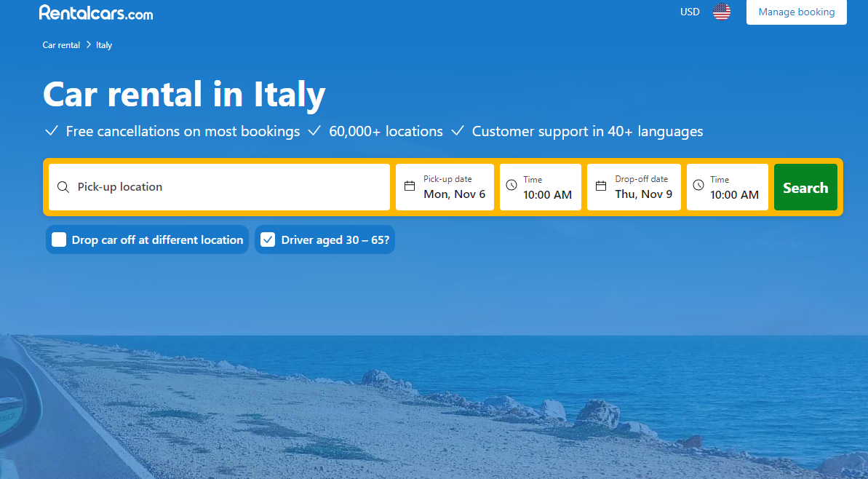The width and height of the screenshot is (868, 479).
Task: Expand the pick-up time 10:00 AM dropdown
Action: [547, 194]
